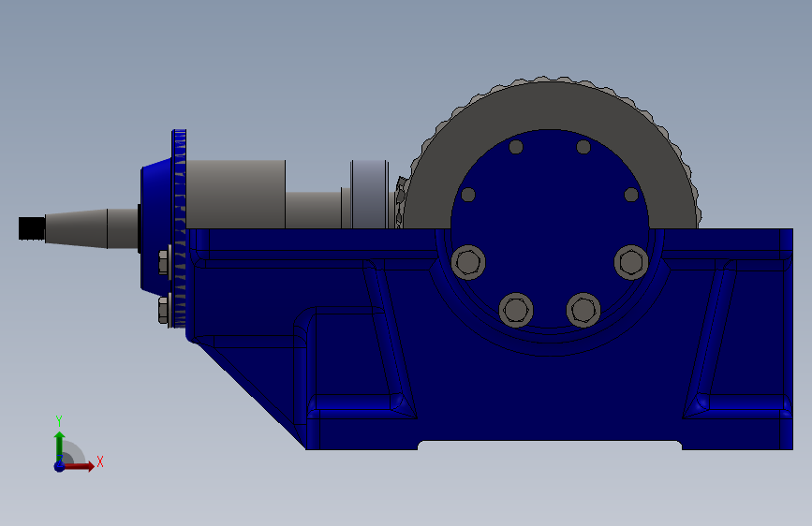Click the green Y label of the triad

coord(59,421)
